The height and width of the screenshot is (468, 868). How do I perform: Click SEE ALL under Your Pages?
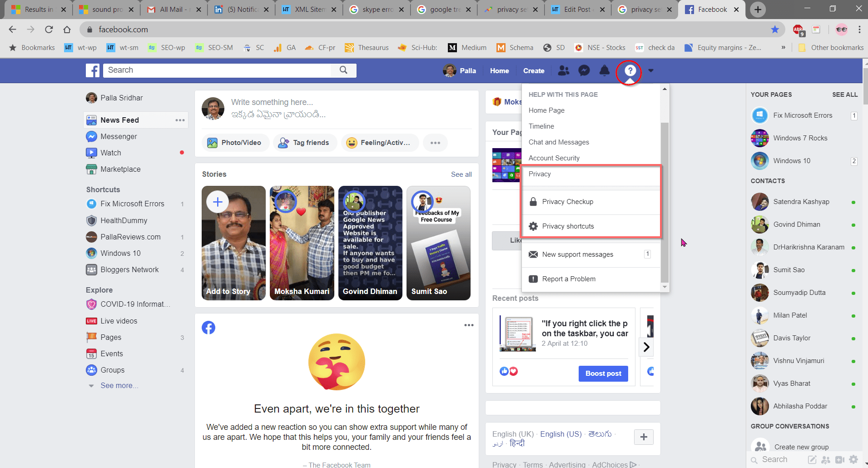pos(844,95)
